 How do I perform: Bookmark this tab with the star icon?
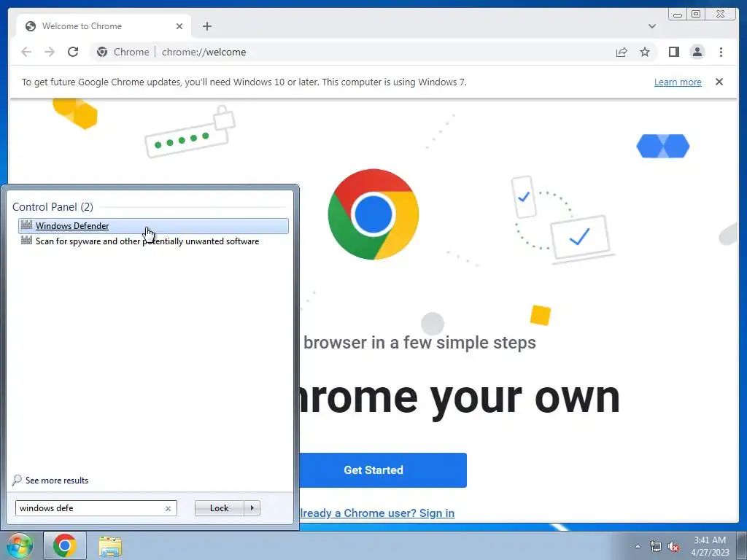tap(645, 52)
